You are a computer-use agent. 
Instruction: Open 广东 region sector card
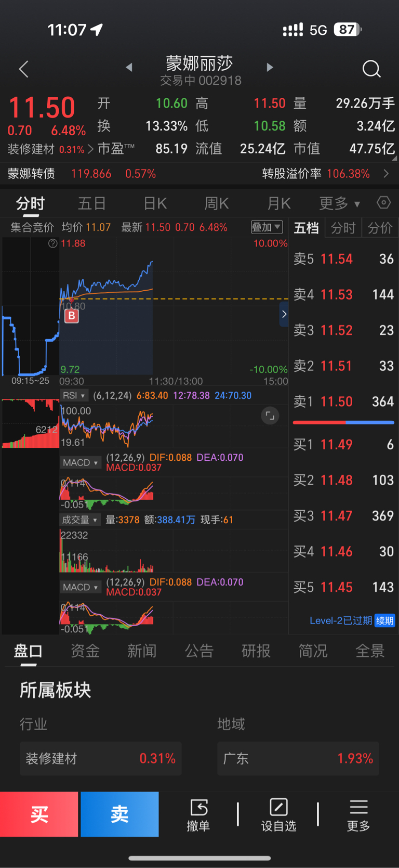click(x=298, y=758)
